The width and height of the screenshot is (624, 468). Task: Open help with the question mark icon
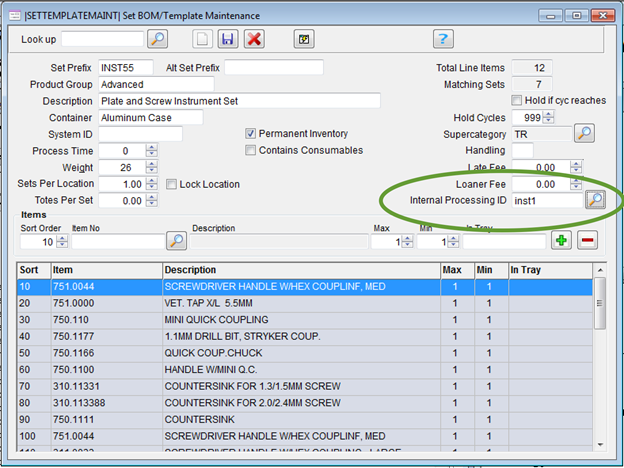tap(444, 39)
